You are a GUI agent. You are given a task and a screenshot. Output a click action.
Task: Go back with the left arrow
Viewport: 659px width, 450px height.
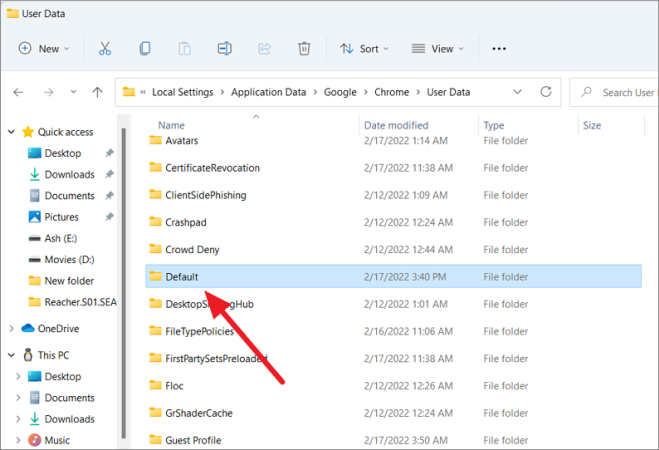tap(18, 92)
